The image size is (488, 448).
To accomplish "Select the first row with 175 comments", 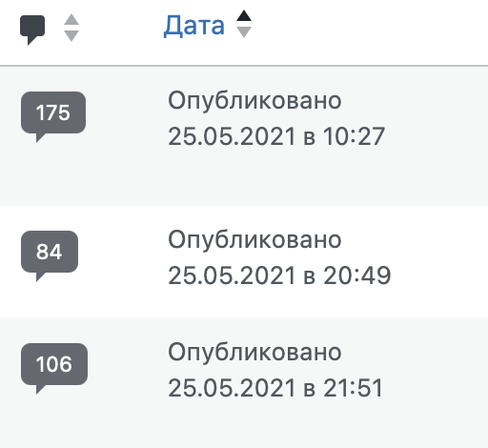I will [x=244, y=136].
